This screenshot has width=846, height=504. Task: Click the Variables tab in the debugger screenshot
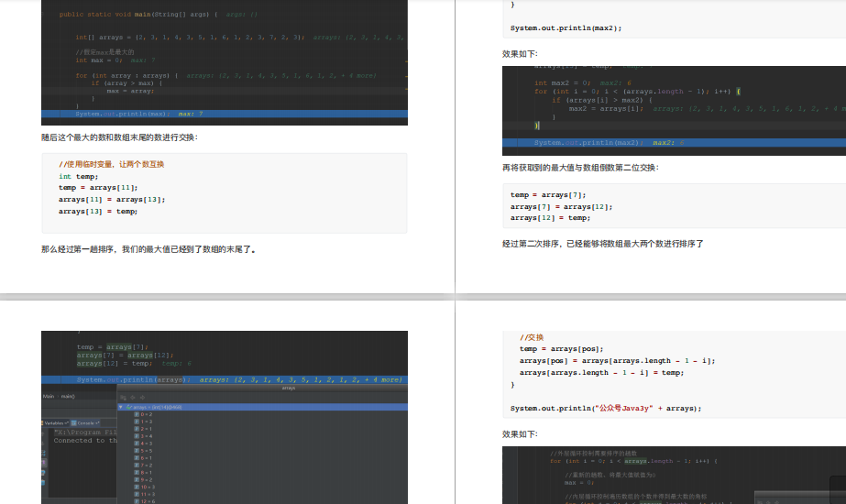(56, 423)
